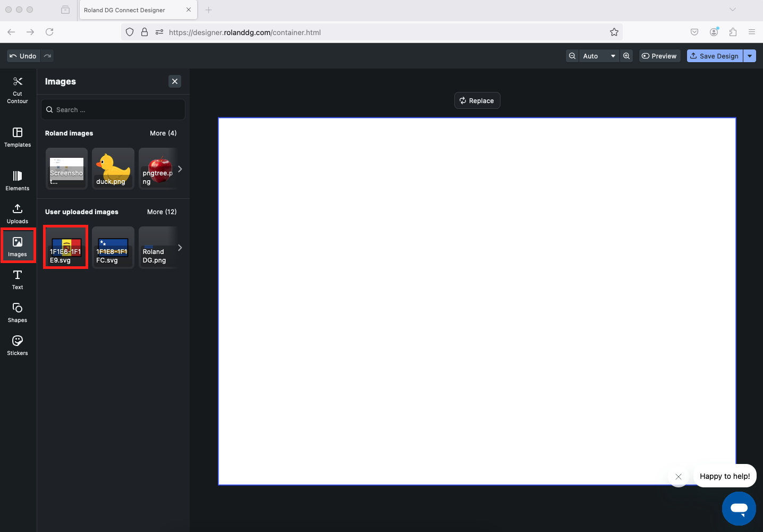Screen dimensions: 763x532
Task: Click the Redo arrow icon
Action: [47, 56]
